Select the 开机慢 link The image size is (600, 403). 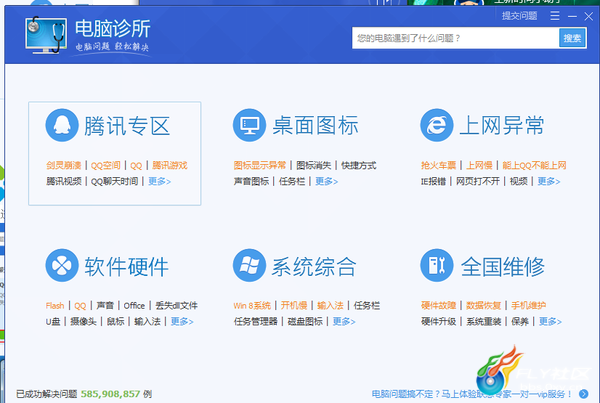coord(294,305)
